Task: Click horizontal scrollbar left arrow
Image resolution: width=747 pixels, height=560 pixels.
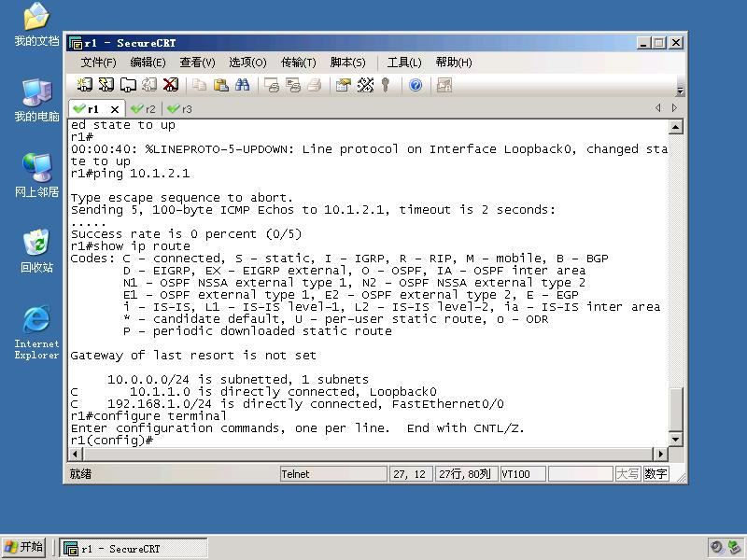Action: pyautogui.click(x=76, y=454)
